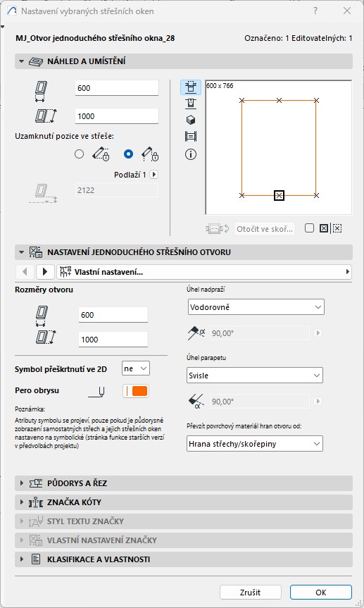Click the outline pen icon next to Pero obrysu
The width and height of the screenshot is (364, 608).
(96, 392)
